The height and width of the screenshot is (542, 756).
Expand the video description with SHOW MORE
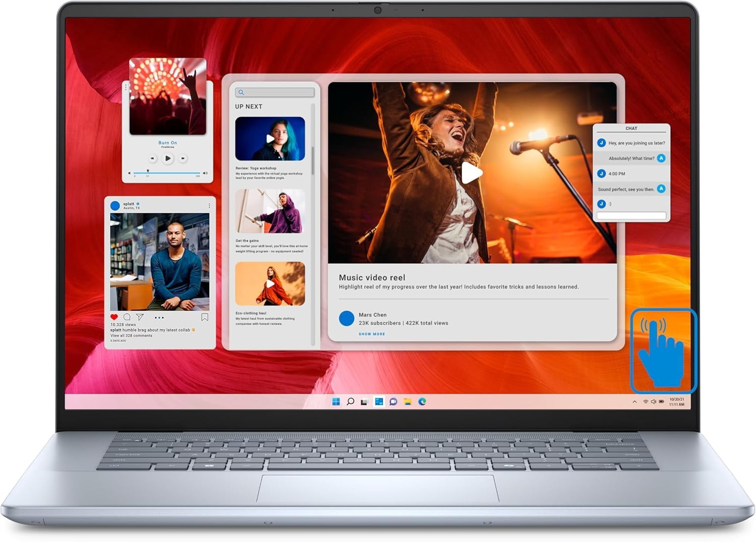pyautogui.click(x=372, y=334)
